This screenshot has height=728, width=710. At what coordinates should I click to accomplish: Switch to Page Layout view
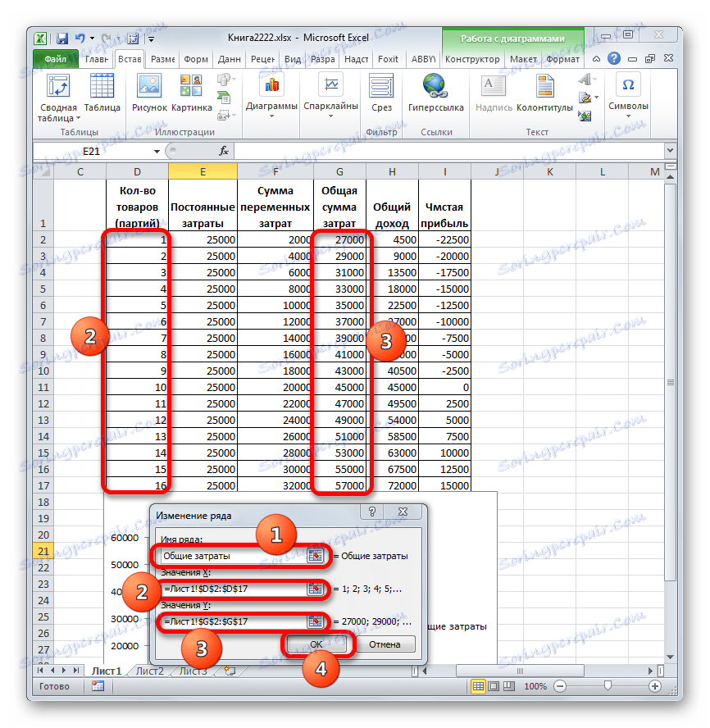pos(494,686)
